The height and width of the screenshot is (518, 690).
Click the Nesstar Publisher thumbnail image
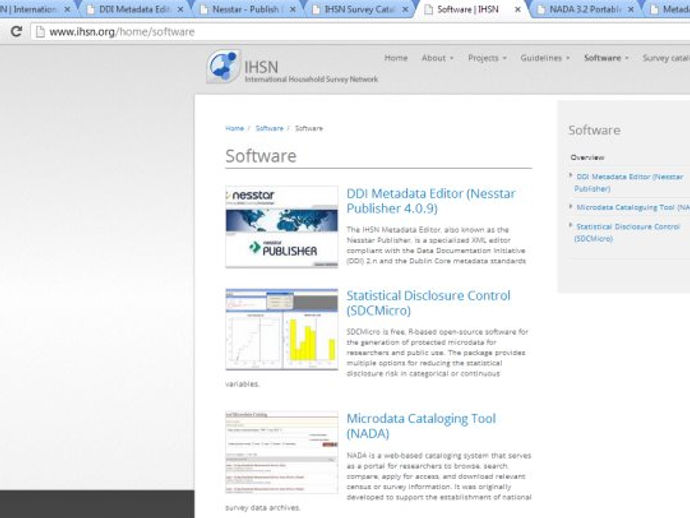pyautogui.click(x=282, y=227)
